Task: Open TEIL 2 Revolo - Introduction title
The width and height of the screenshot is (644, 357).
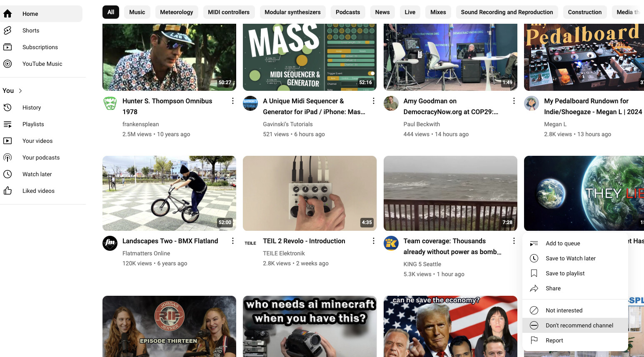Action: click(x=304, y=241)
